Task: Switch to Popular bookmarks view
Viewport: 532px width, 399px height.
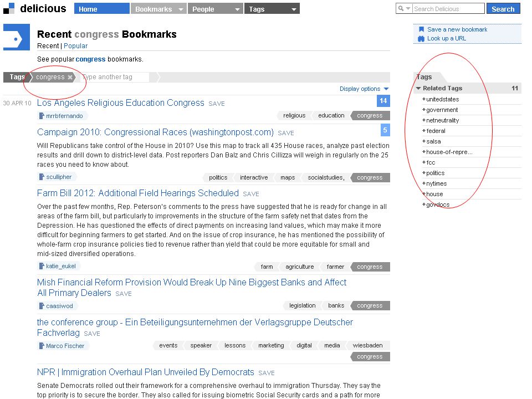Action: 76,46
